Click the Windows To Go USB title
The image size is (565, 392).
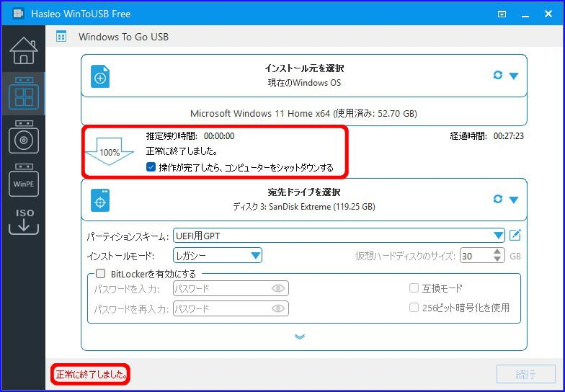point(124,37)
